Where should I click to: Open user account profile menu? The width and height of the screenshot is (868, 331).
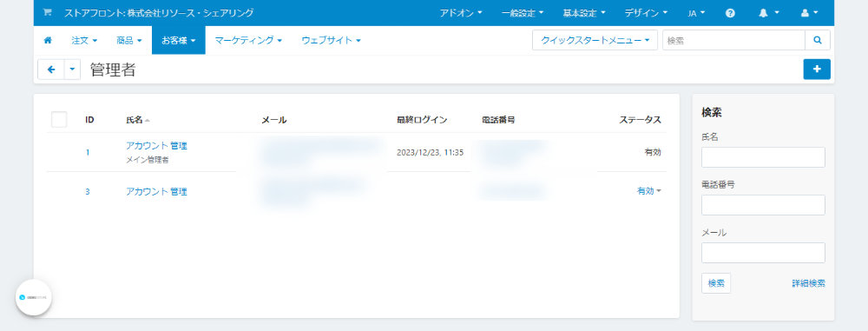(809, 13)
